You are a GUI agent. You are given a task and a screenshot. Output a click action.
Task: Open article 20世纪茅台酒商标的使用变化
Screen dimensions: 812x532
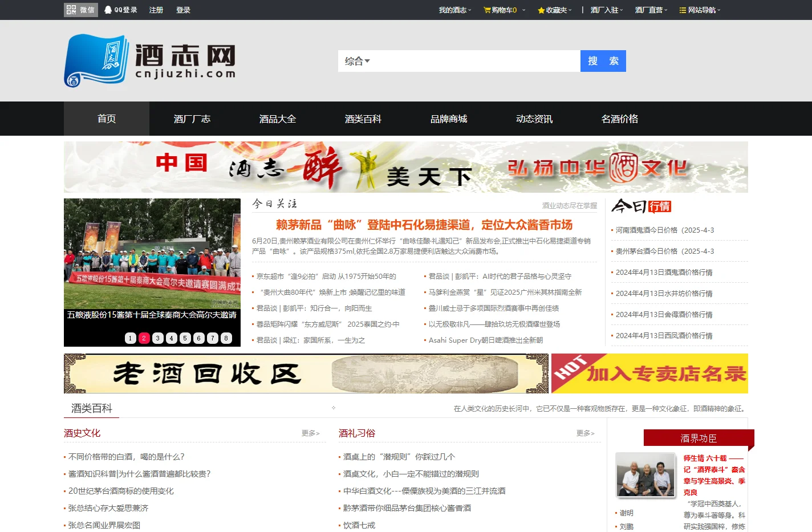click(x=121, y=491)
